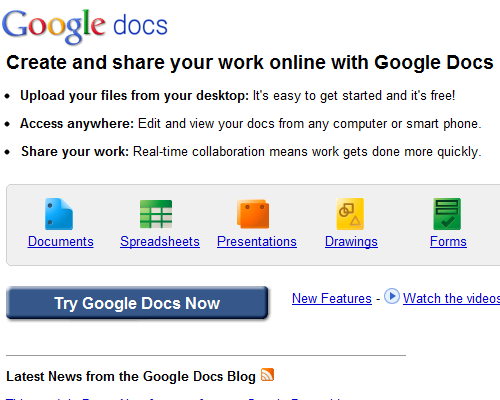Go to the Drawings link
The width and height of the screenshot is (500, 400).
point(351,241)
